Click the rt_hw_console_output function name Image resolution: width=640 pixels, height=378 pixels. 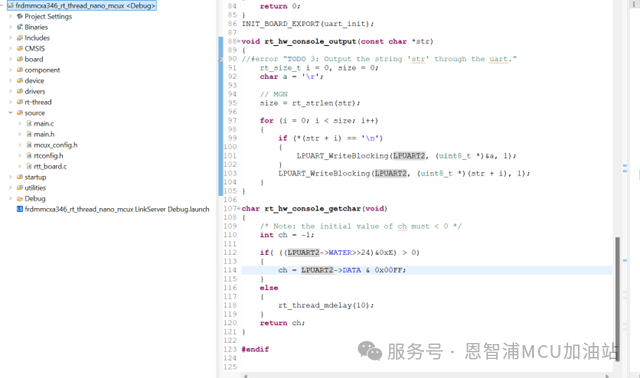[x=311, y=42]
